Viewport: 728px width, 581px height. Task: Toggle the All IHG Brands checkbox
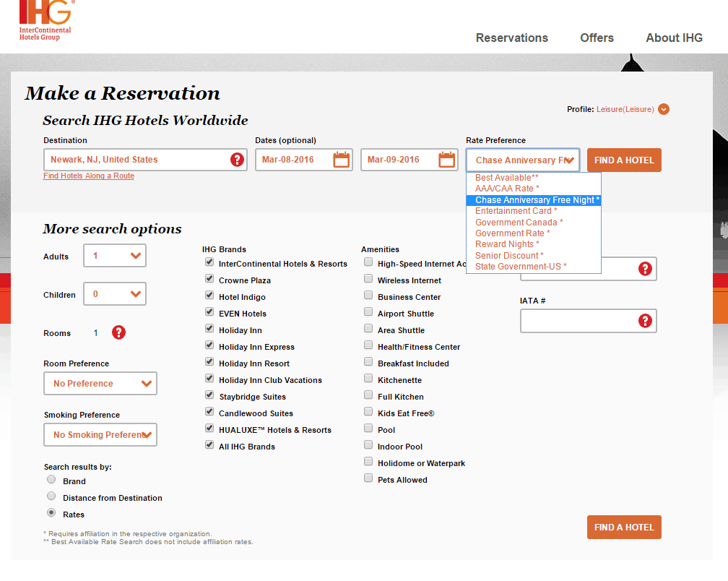tap(210, 445)
